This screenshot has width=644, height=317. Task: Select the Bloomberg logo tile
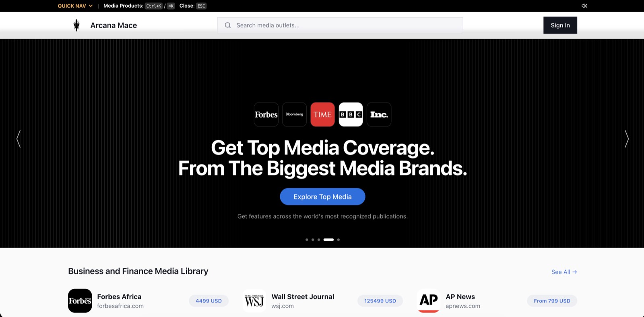click(294, 114)
